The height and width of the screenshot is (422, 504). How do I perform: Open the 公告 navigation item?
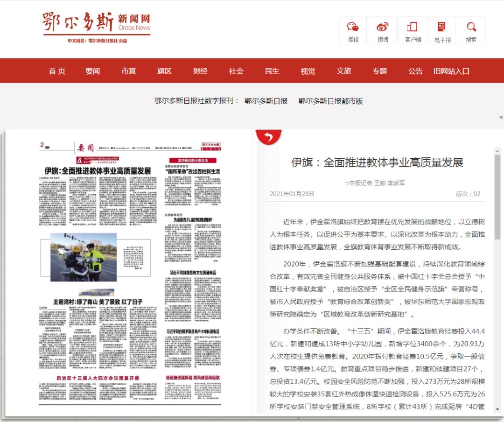415,71
